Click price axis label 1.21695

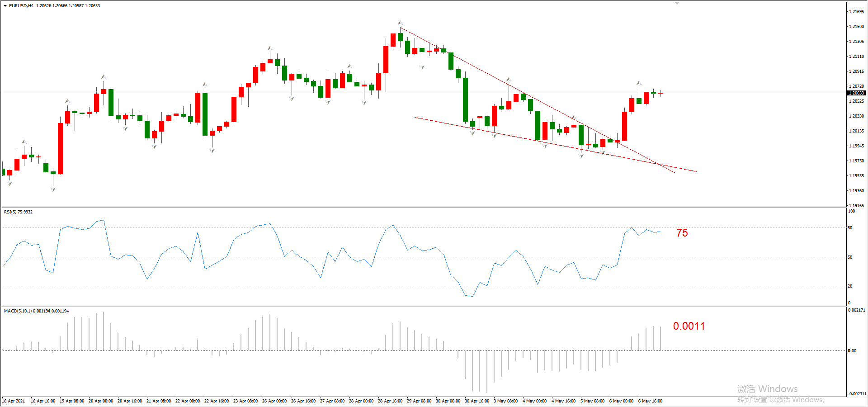[856, 12]
